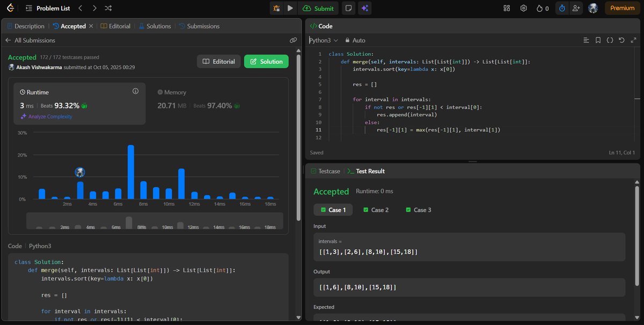
Task: Click the intervals input value field
Action: 470,247
